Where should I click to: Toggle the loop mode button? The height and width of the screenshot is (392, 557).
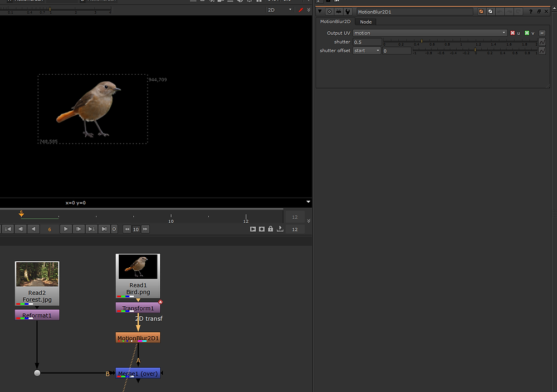(x=114, y=229)
